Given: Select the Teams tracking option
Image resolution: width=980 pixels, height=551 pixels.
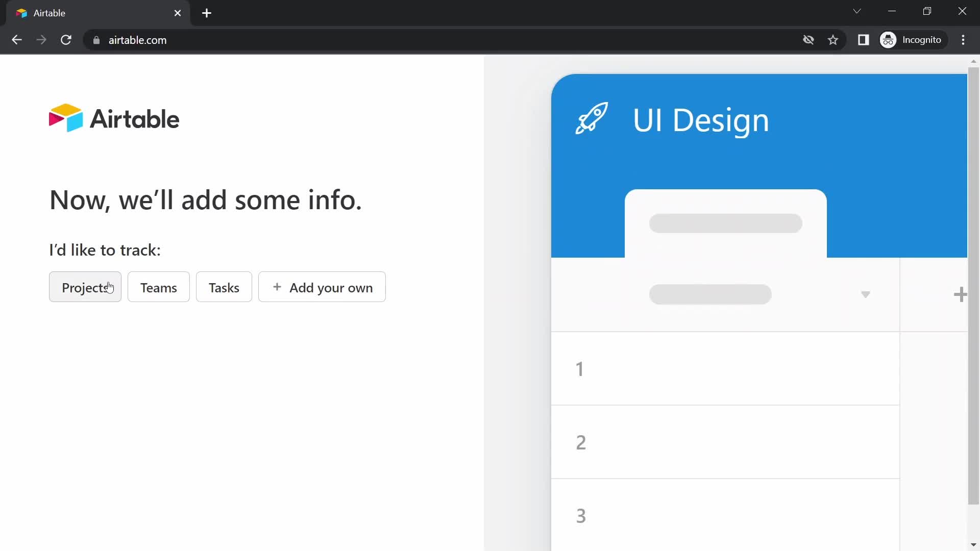Looking at the screenshot, I should click(x=158, y=288).
